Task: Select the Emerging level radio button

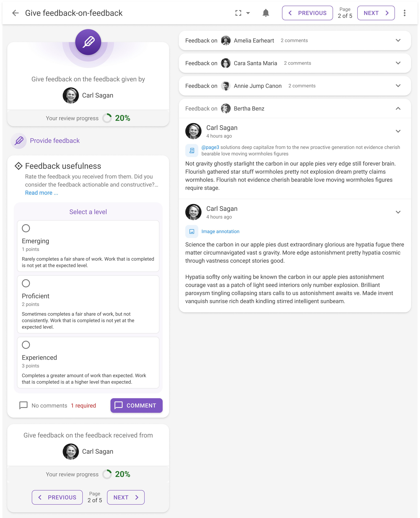Action: pyautogui.click(x=26, y=228)
